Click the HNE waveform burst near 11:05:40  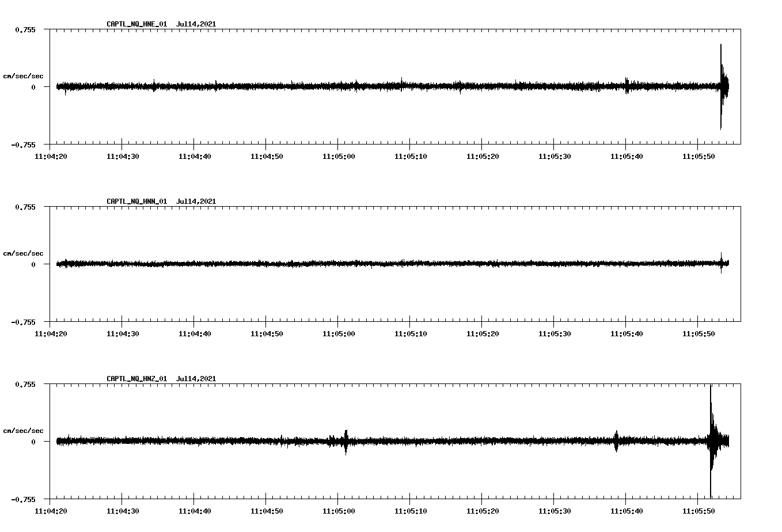tap(627, 86)
